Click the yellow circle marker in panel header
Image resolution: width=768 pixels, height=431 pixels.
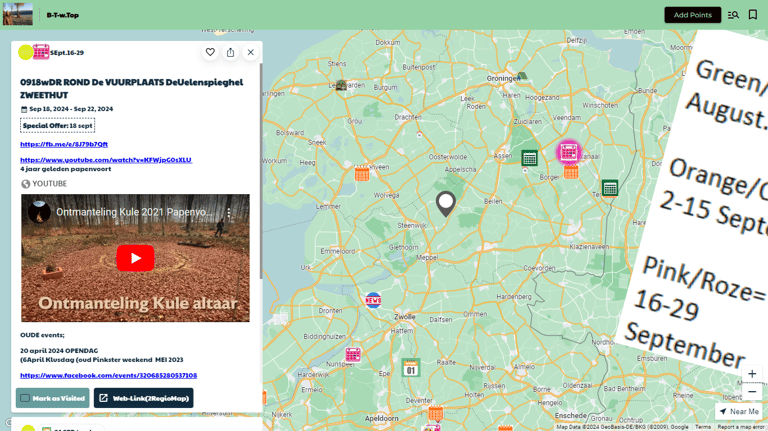point(25,52)
